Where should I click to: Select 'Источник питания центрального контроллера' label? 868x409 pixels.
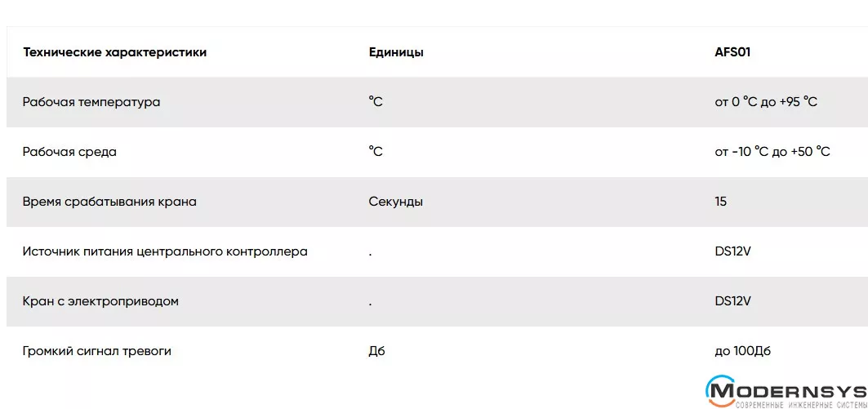click(165, 251)
